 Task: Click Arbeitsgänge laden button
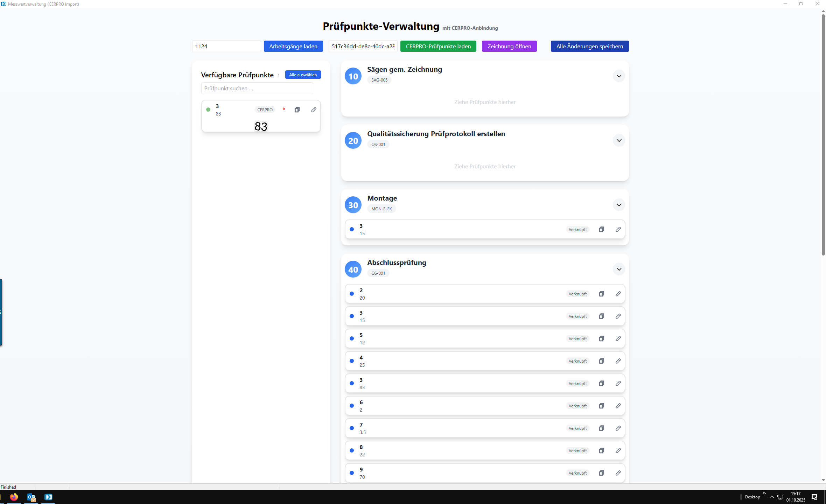tap(293, 46)
